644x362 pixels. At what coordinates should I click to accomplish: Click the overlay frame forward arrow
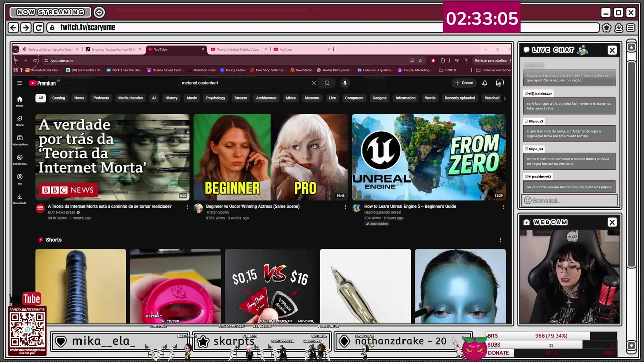coord(26,28)
